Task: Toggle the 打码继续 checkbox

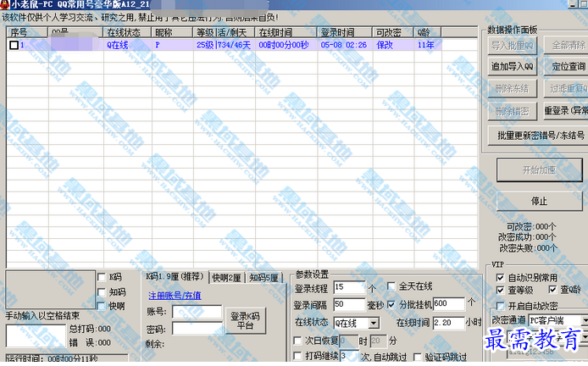Action: [297, 356]
